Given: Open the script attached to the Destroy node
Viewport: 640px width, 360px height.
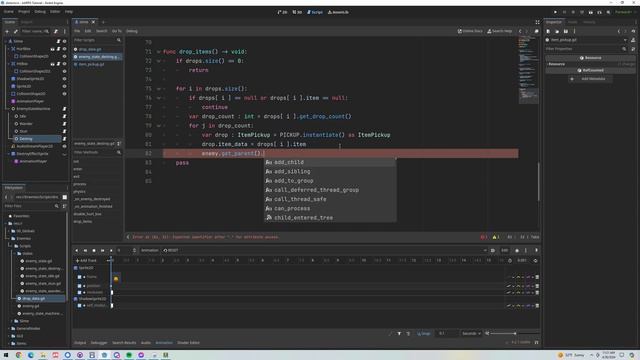Looking at the screenshot, I should point(64,139).
